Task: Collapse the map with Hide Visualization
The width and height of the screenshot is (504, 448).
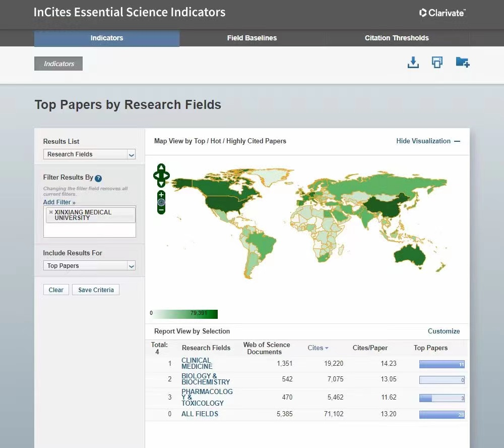Action: pyautogui.click(x=428, y=141)
